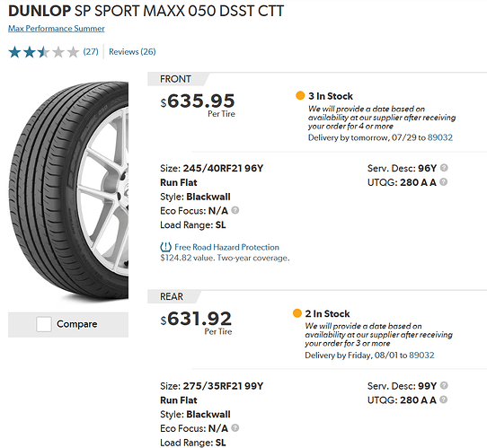The image size is (487, 448).
Task: Click the help icon beside front Serv. Desc 96Y
Action: click(444, 168)
